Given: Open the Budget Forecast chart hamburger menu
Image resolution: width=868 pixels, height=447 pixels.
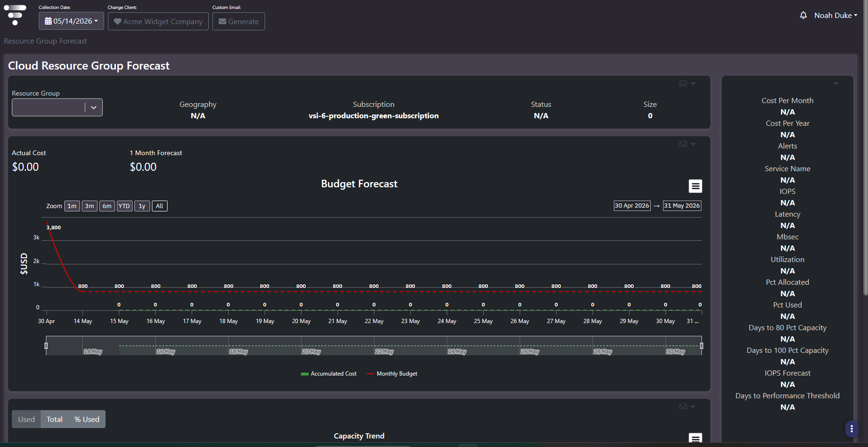Looking at the screenshot, I should tap(695, 186).
